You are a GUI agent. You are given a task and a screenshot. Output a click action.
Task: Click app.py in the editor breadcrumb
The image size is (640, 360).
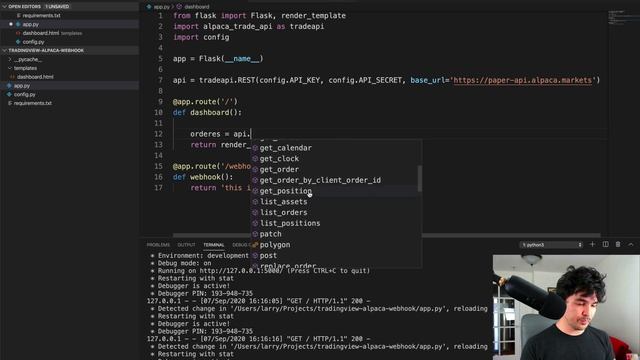(x=162, y=7)
